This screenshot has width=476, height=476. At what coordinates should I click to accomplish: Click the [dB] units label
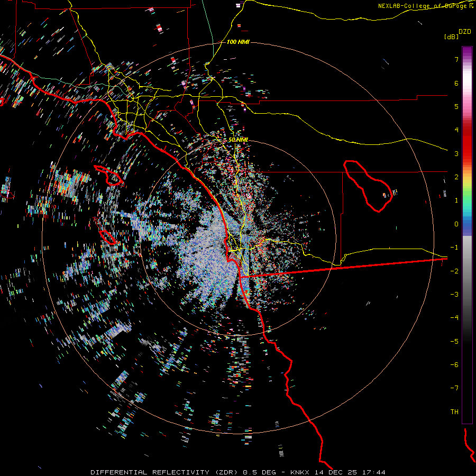click(451, 36)
